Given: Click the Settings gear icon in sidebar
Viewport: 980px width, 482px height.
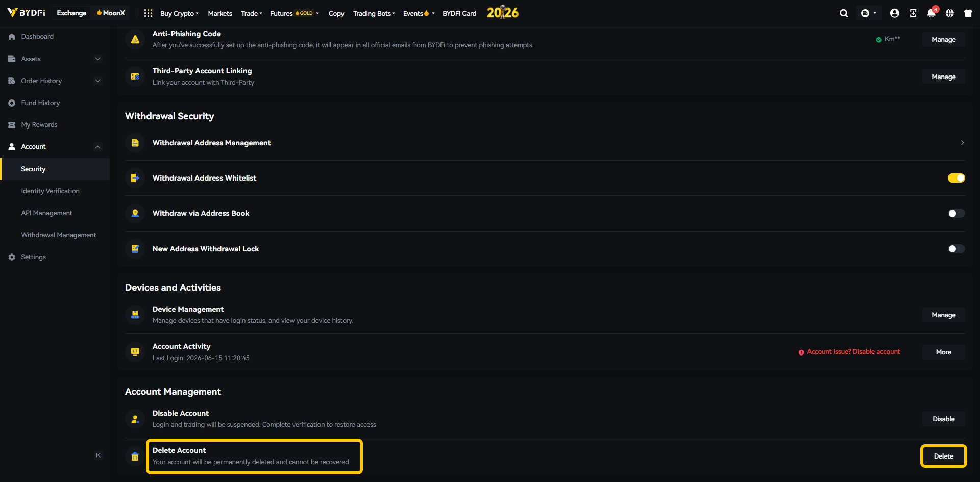Looking at the screenshot, I should (x=12, y=257).
